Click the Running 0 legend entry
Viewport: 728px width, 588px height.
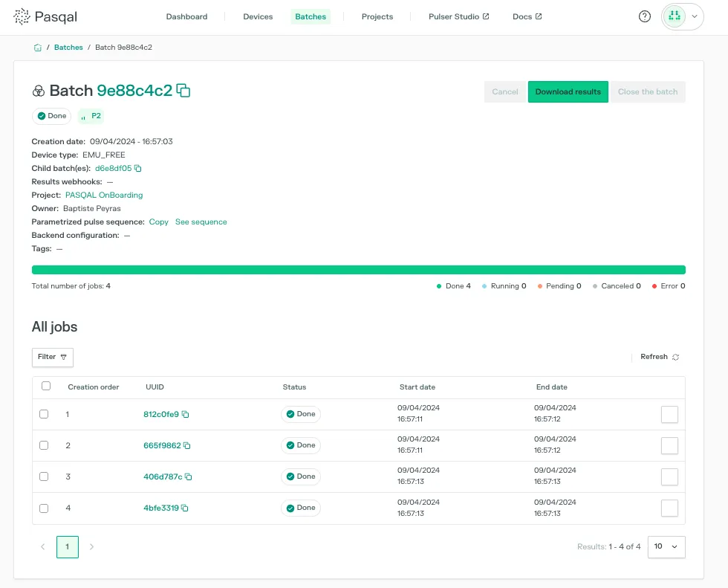click(504, 286)
